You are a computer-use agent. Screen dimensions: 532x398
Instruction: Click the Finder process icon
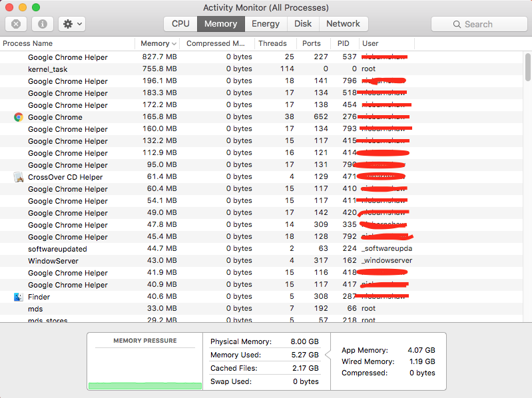coord(19,297)
